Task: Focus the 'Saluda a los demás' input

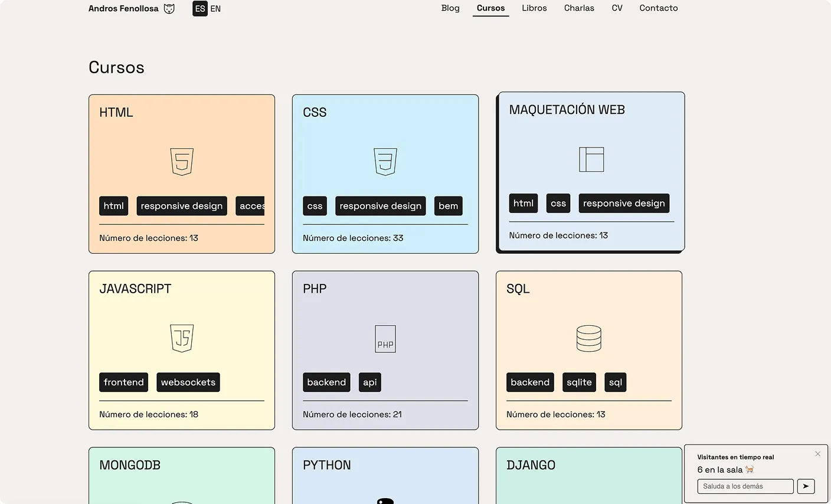Action: coord(745,486)
